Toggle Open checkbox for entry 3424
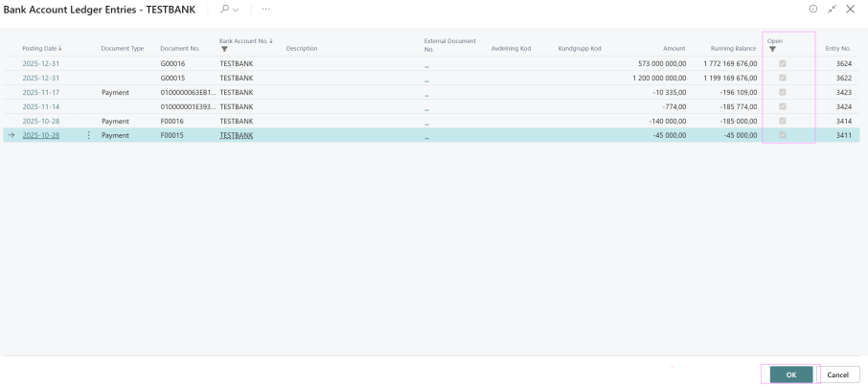Viewport: 868px width, 387px height. tap(782, 107)
